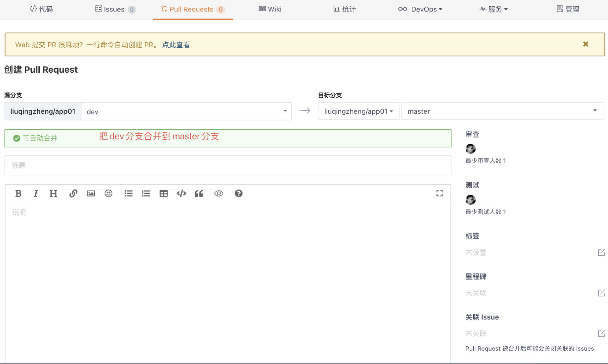Open the emoji picker icon

[x=108, y=193]
